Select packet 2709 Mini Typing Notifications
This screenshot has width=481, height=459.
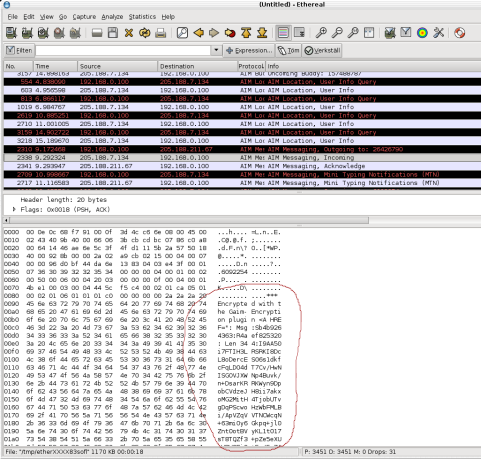click(242, 174)
